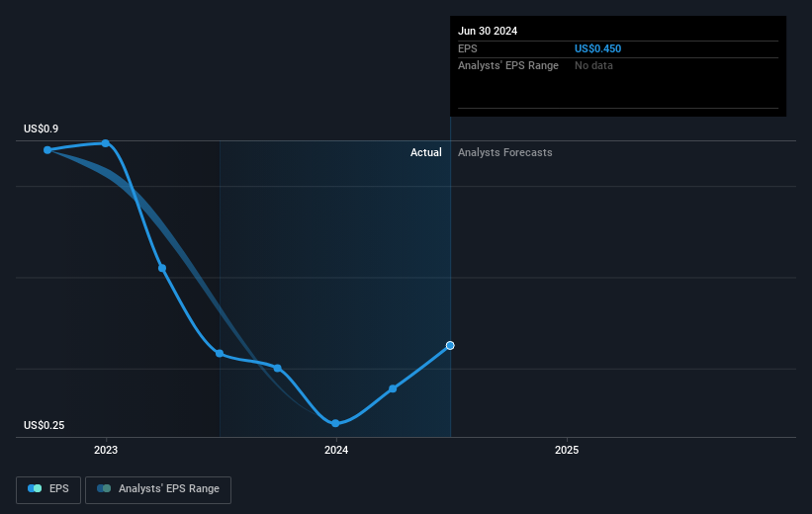Click the EPS point at the shaded region start

coord(220,354)
